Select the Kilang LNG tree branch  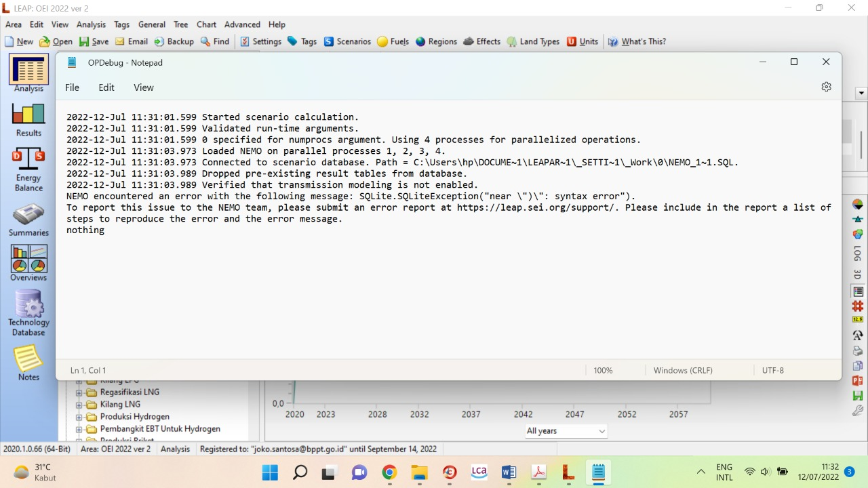click(x=120, y=405)
